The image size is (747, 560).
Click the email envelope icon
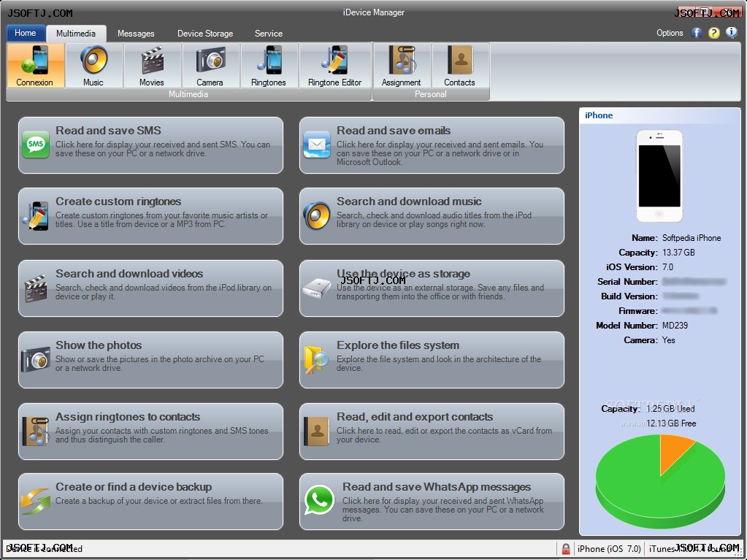click(317, 145)
